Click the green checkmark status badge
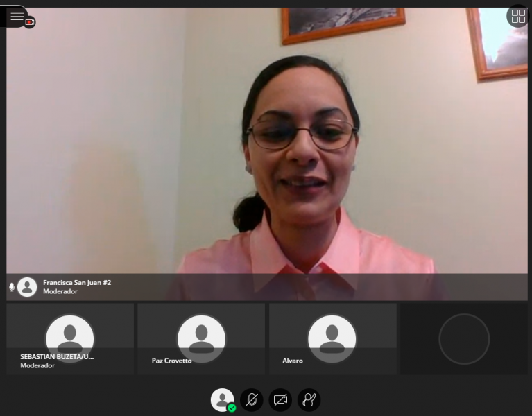 (x=232, y=408)
